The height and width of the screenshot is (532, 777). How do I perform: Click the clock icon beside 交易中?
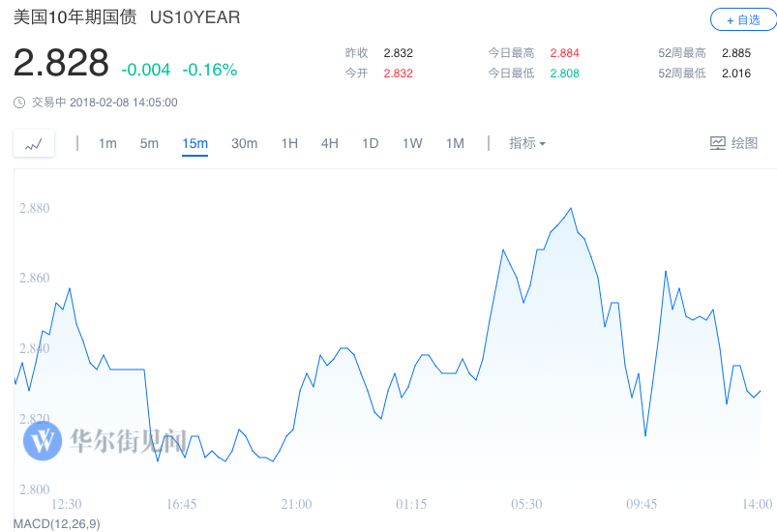click(19, 103)
